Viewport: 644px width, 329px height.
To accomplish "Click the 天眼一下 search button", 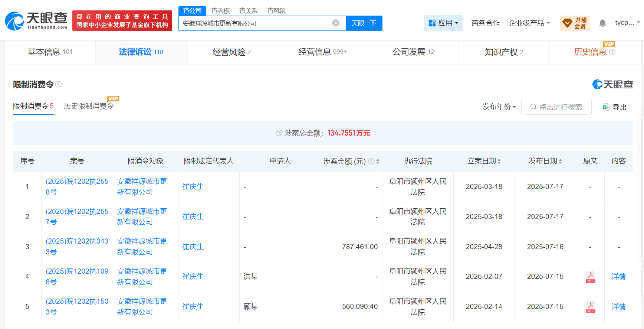I will point(364,23).
